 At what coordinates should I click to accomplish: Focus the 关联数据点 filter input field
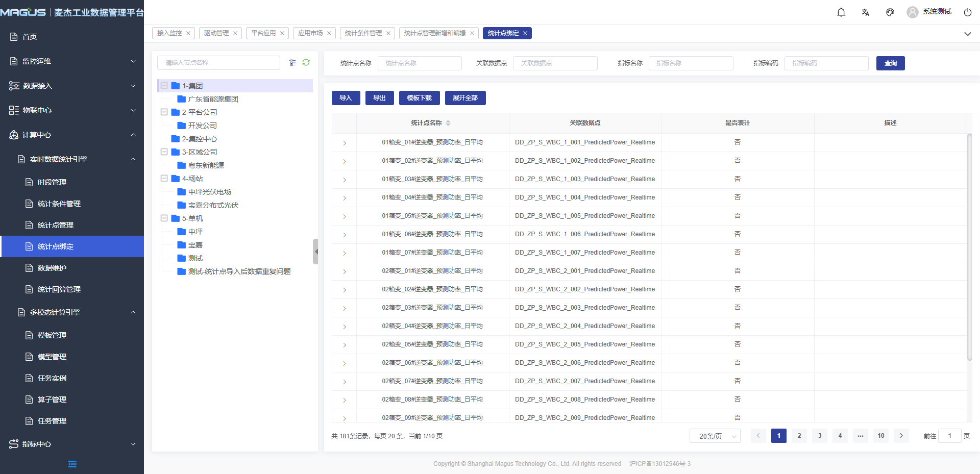pos(555,63)
